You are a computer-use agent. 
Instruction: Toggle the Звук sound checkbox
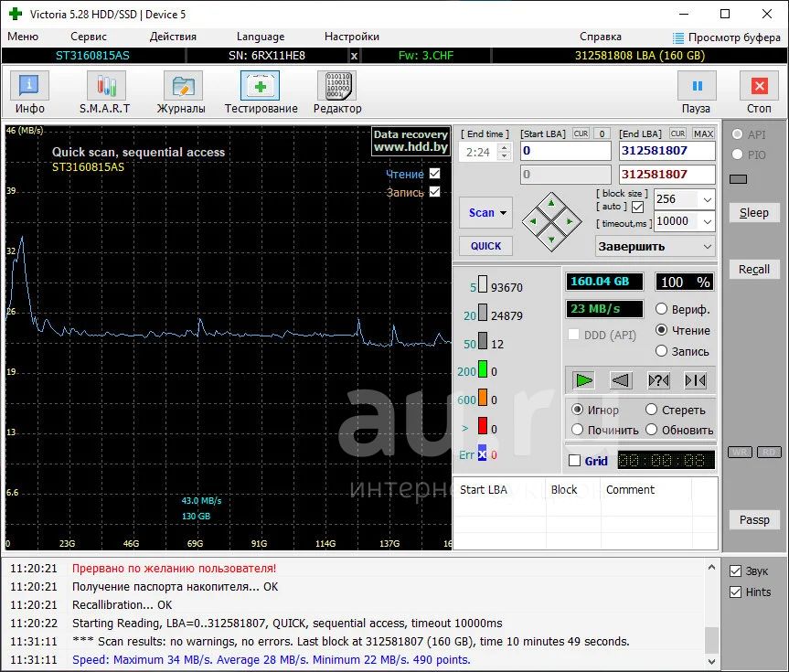tap(735, 571)
